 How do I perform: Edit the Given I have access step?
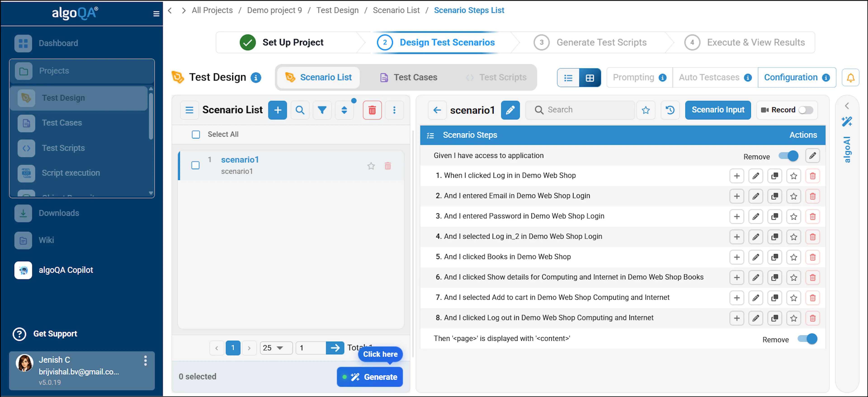pyautogui.click(x=812, y=156)
